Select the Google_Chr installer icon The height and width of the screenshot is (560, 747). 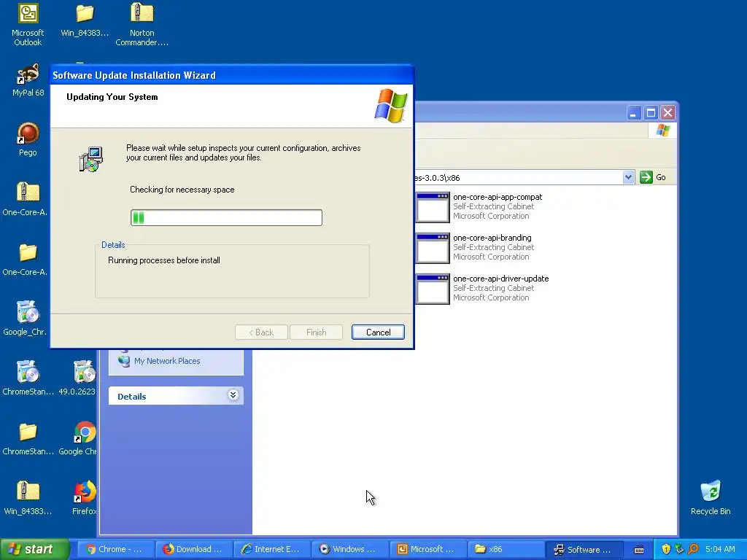[x=28, y=312]
